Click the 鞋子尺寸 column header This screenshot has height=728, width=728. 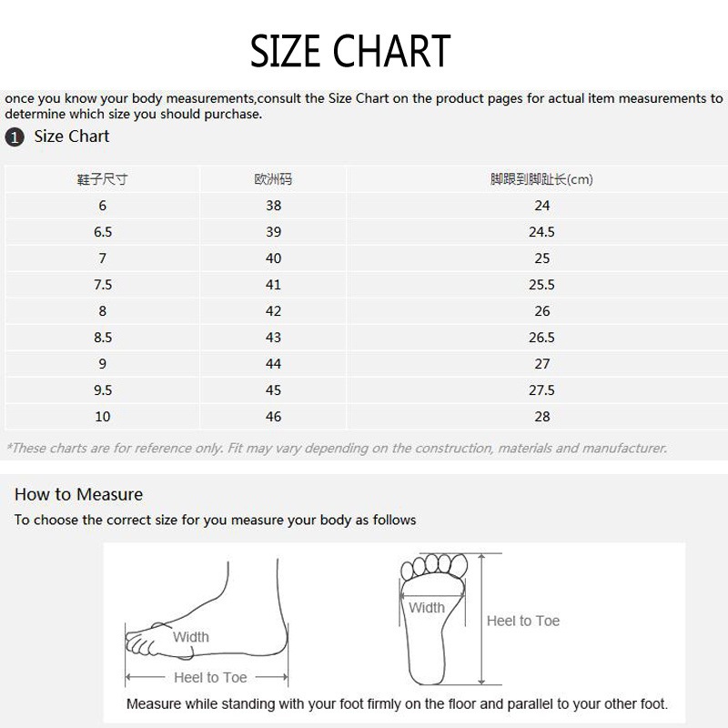[x=103, y=179]
